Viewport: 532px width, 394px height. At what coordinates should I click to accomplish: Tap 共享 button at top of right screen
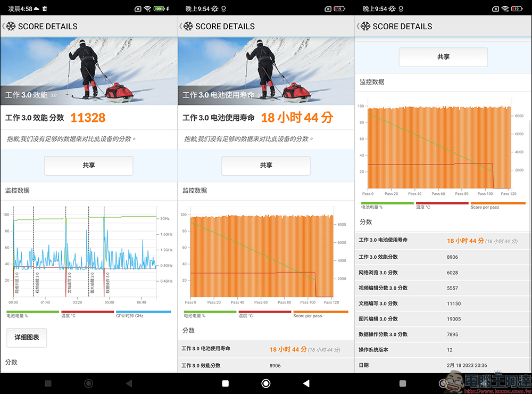pos(444,57)
